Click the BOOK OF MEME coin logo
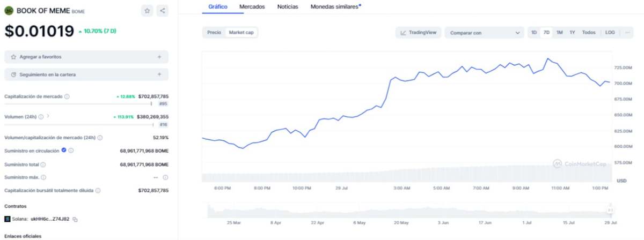 click(x=9, y=10)
